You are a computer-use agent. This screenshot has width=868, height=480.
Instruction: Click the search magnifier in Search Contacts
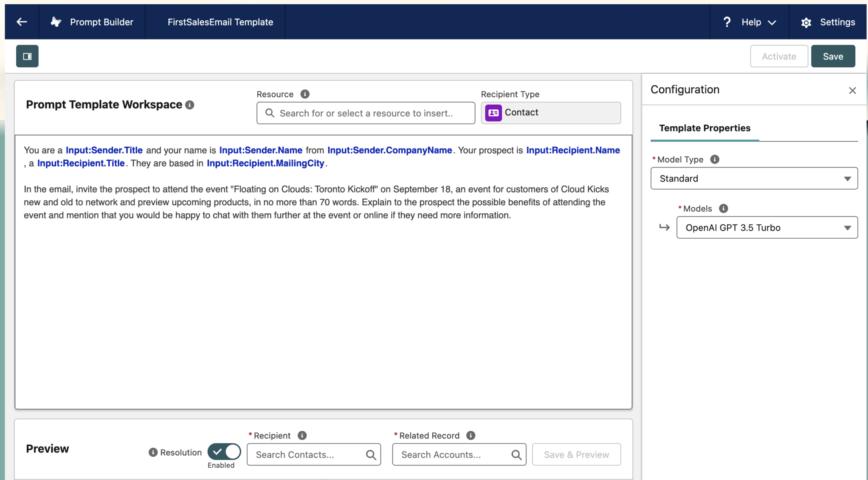click(x=370, y=454)
